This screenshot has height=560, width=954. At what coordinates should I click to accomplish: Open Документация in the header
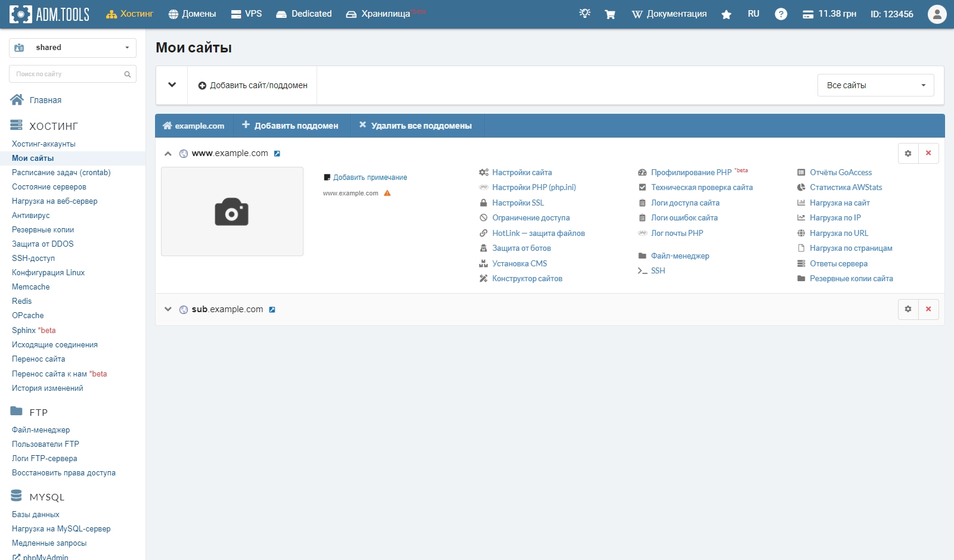tap(669, 14)
